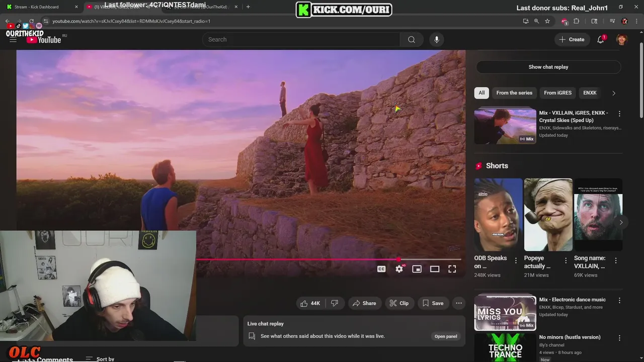644x362 pixels.
Task: Enable miniplayer mode on the video
Action: [417, 269]
